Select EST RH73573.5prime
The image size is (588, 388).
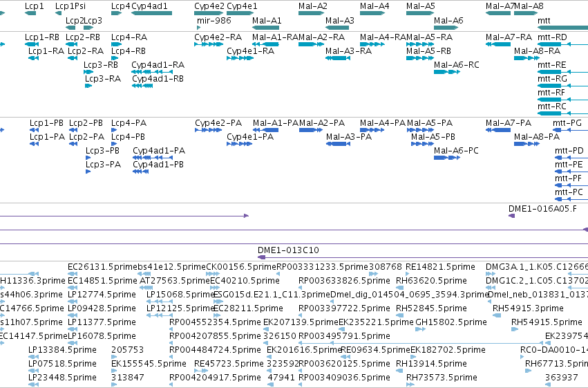coord(442,378)
